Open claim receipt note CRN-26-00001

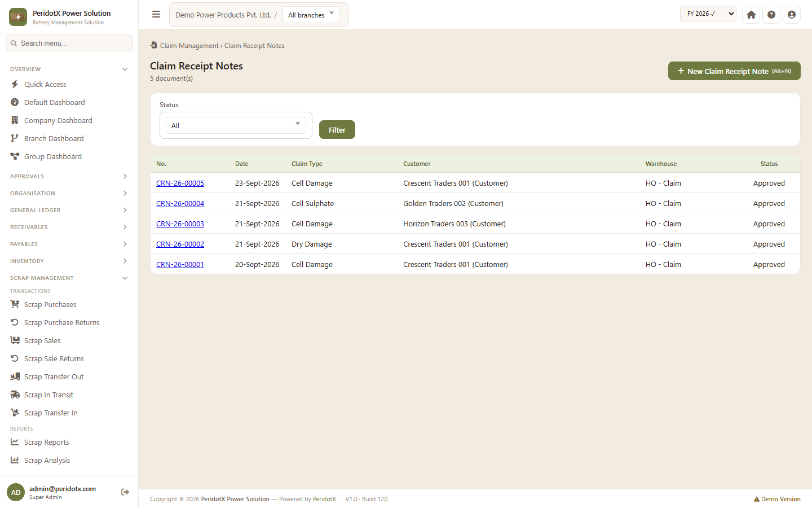click(180, 264)
